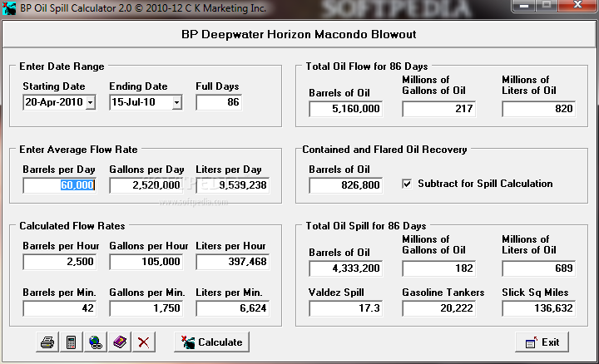Click the Calculate button
Image resolution: width=599 pixels, height=364 pixels.
tap(211, 342)
